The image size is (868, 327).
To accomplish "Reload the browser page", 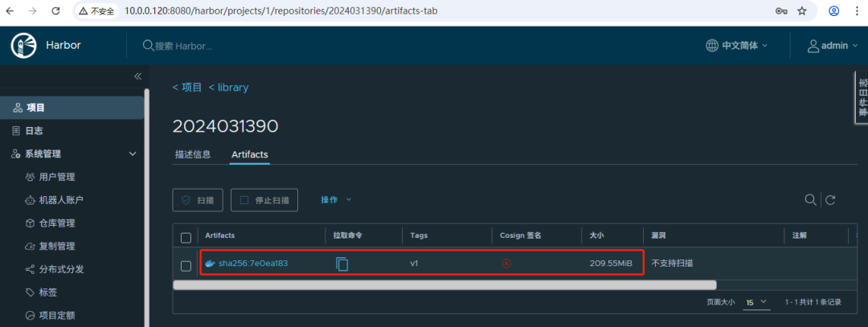I will pos(55,11).
